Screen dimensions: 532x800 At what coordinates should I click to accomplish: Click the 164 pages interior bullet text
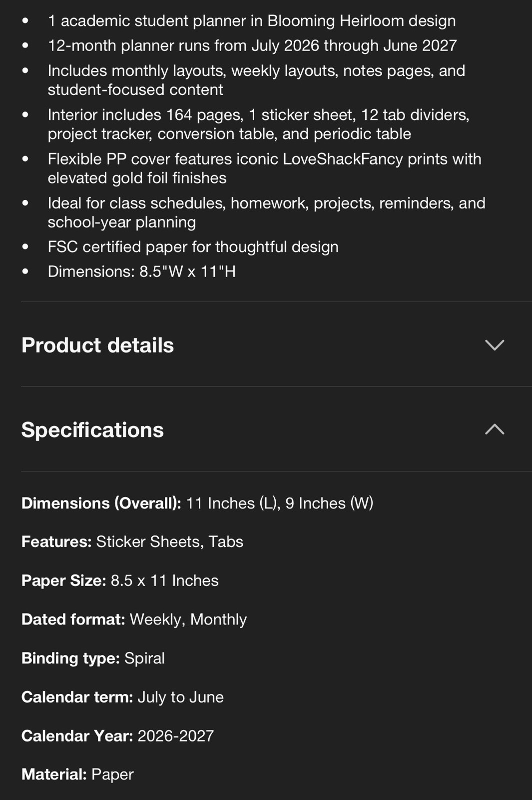pos(258,124)
